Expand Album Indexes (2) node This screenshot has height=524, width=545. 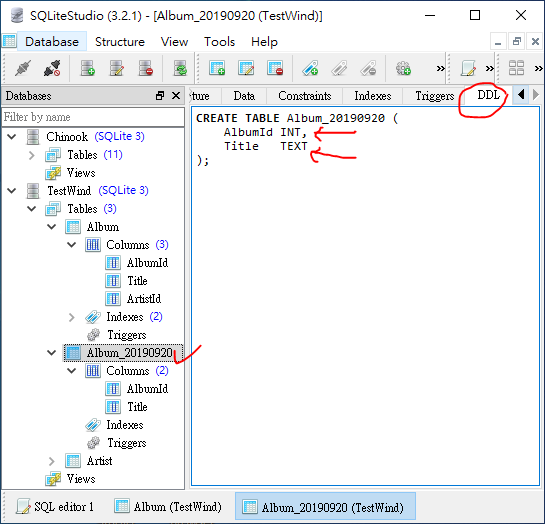coord(72,317)
